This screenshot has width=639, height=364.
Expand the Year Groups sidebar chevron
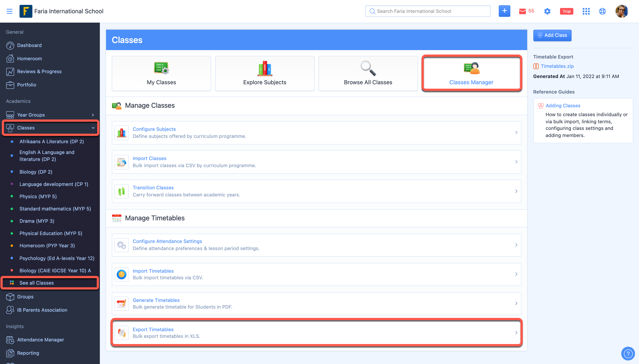[x=93, y=115]
